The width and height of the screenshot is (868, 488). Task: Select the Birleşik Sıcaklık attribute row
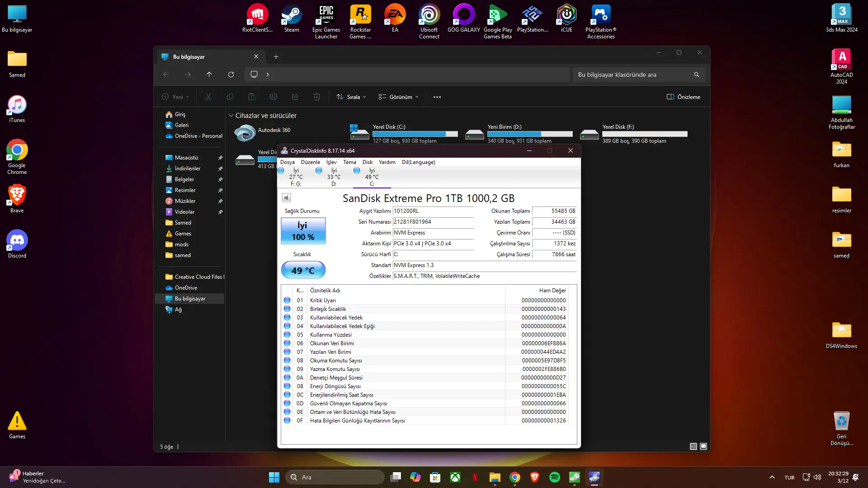[x=425, y=309]
